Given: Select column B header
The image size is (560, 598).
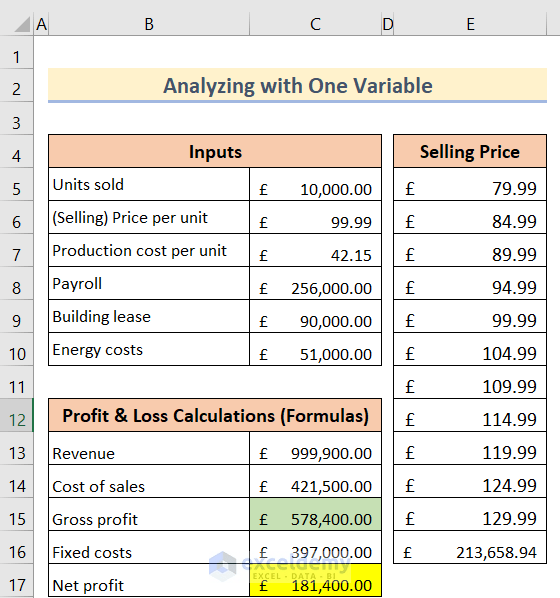Looking at the screenshot, I should tap(149, 24).
